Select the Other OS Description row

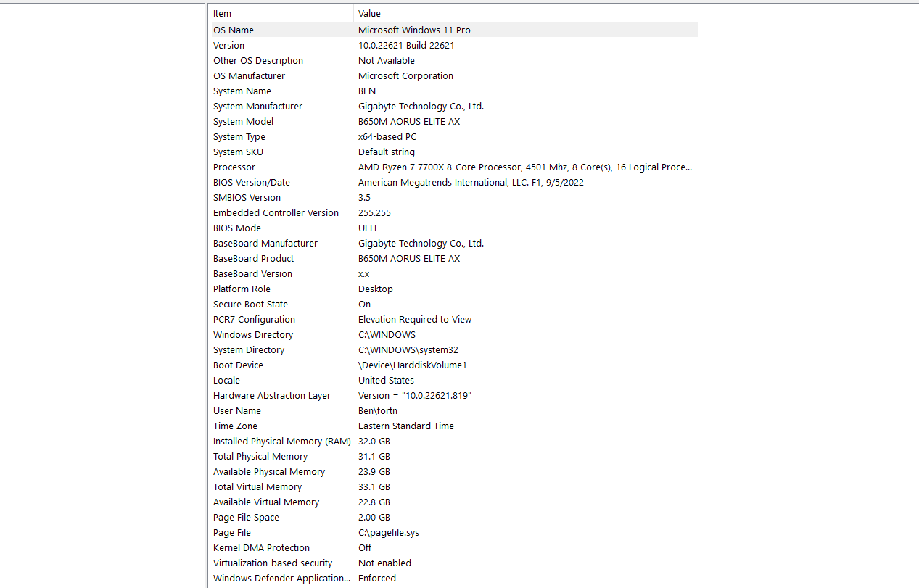(454, 60)
